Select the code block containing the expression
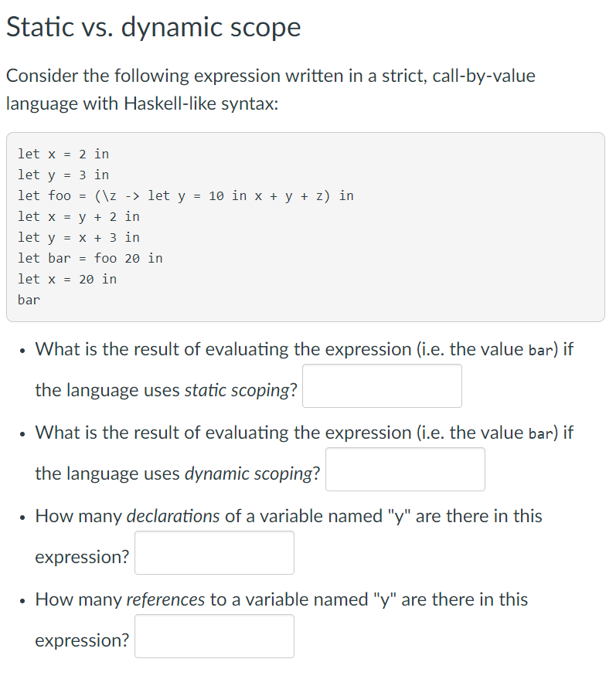 tap(306, 226)
